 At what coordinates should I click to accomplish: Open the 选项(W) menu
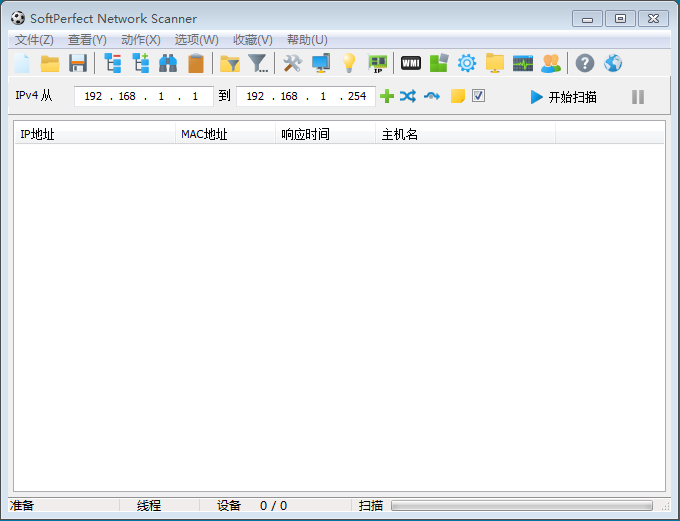point(196,40)
